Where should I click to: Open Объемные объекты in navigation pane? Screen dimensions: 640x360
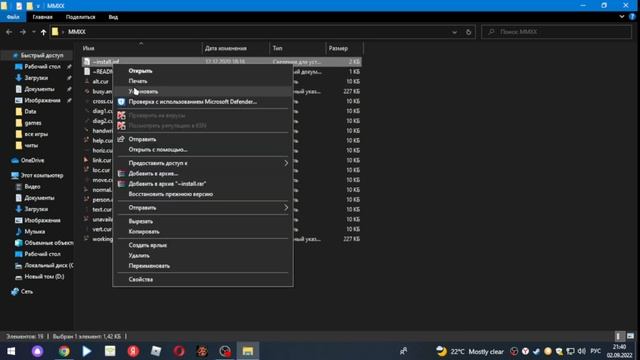tap(49, 242)
